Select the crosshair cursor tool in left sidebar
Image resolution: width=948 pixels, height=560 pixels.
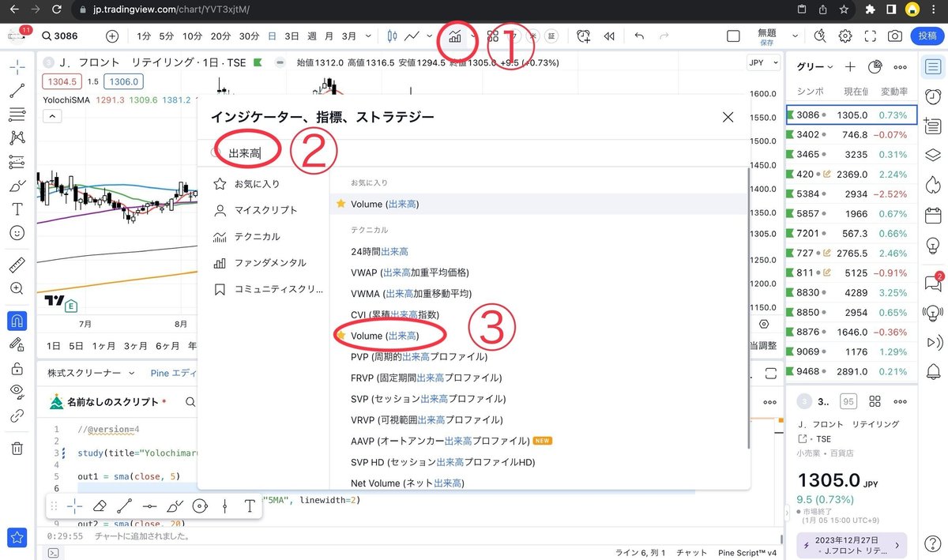(x=17, y=67)
